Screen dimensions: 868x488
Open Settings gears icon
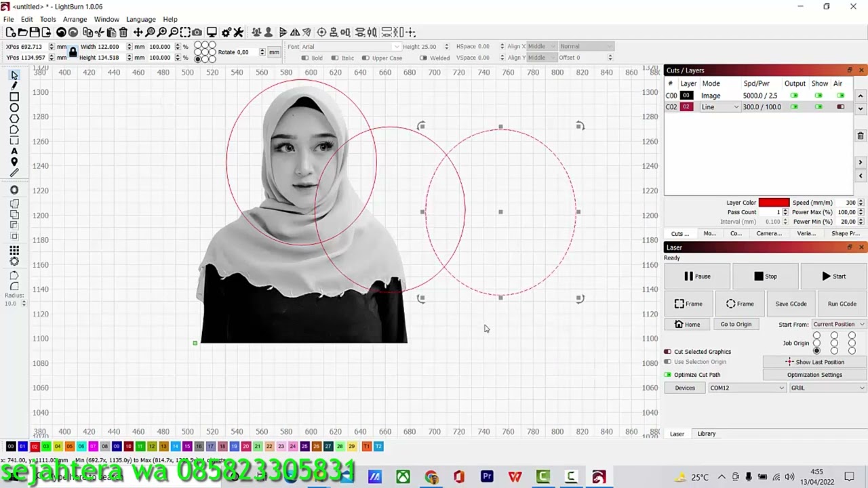[227, 32]
